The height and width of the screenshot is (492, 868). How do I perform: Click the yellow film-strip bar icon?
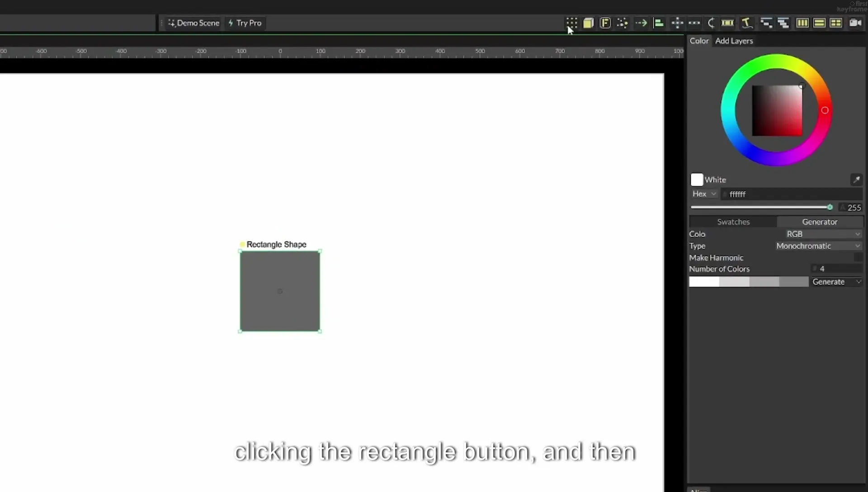[x=727, y=23]
